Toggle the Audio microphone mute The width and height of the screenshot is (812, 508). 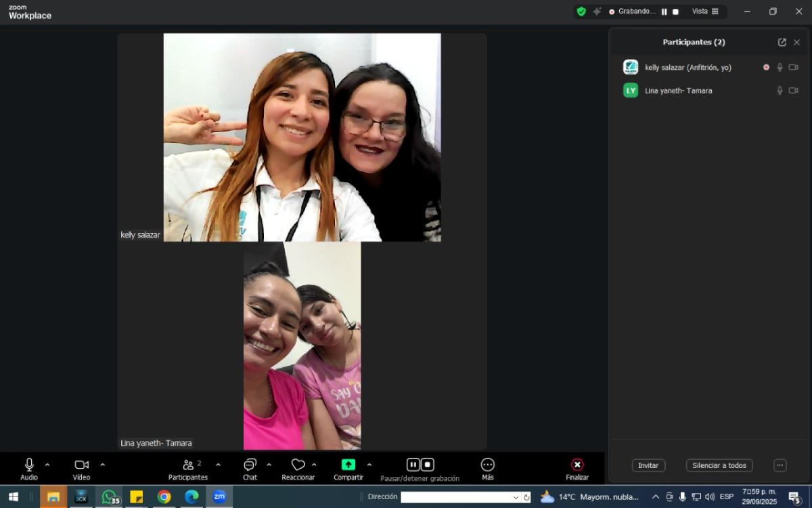(x=29, y=465)
